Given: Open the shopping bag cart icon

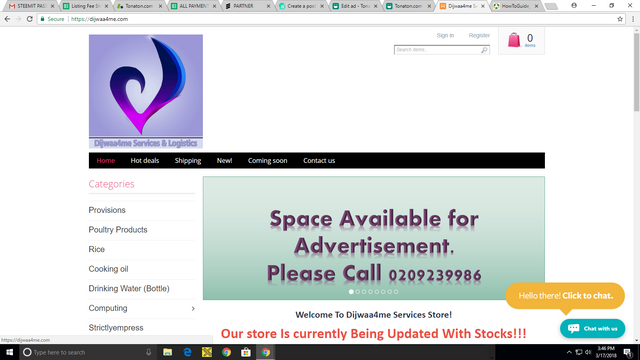Looking at the screenshot, I should click(514, 40).
